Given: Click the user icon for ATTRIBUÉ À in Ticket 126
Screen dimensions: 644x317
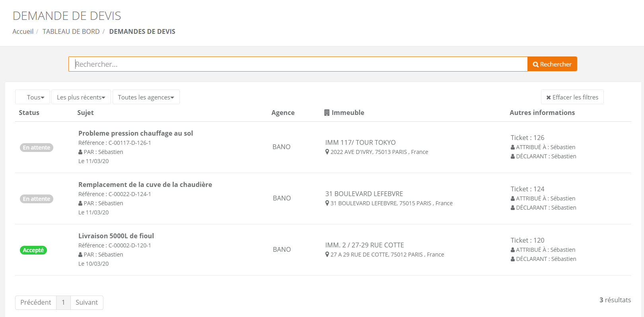Looking at the screenshot, I should (513, 147).
